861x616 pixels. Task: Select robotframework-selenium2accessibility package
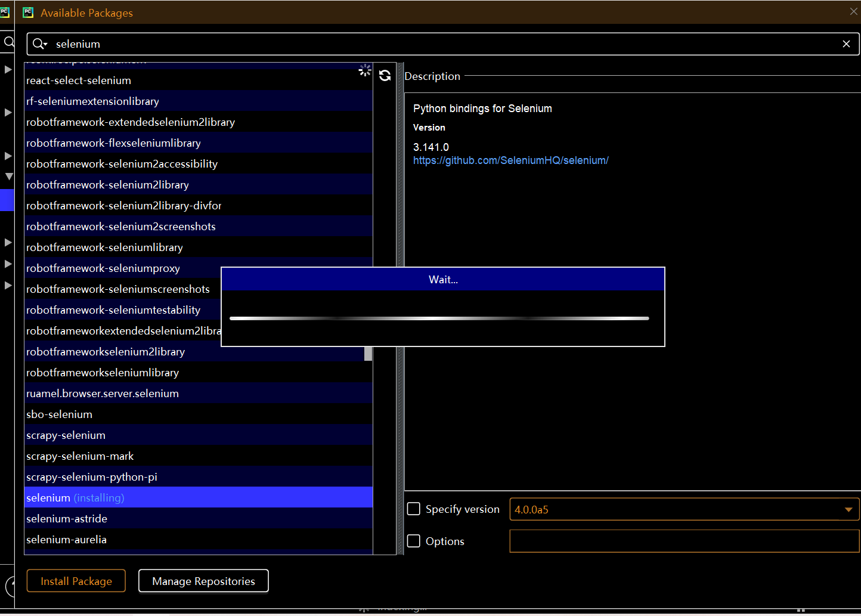(x=199, y=163)
